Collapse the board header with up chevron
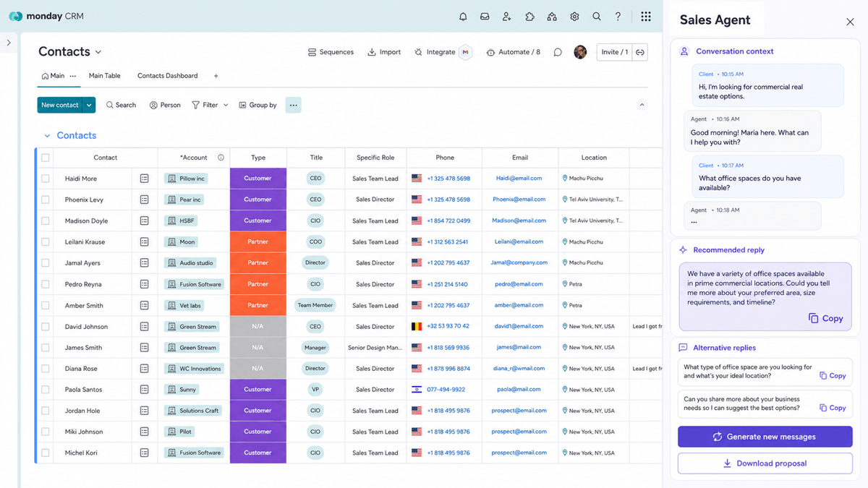Viewport: 868px width, 488px height. pos(642,105)
